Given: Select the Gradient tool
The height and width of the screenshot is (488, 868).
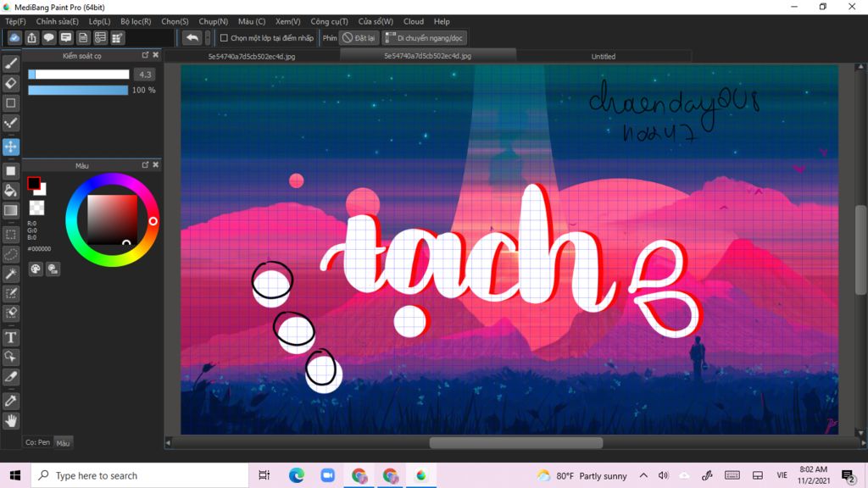Looking at the screenshot, I should click(x=10, y=210).
